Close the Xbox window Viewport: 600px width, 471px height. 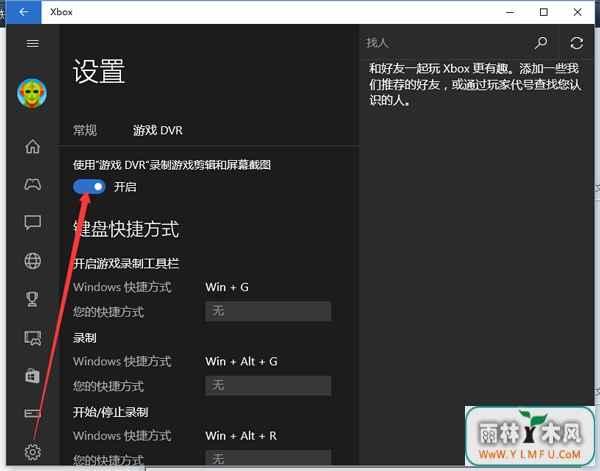click(x=577, y=12)
